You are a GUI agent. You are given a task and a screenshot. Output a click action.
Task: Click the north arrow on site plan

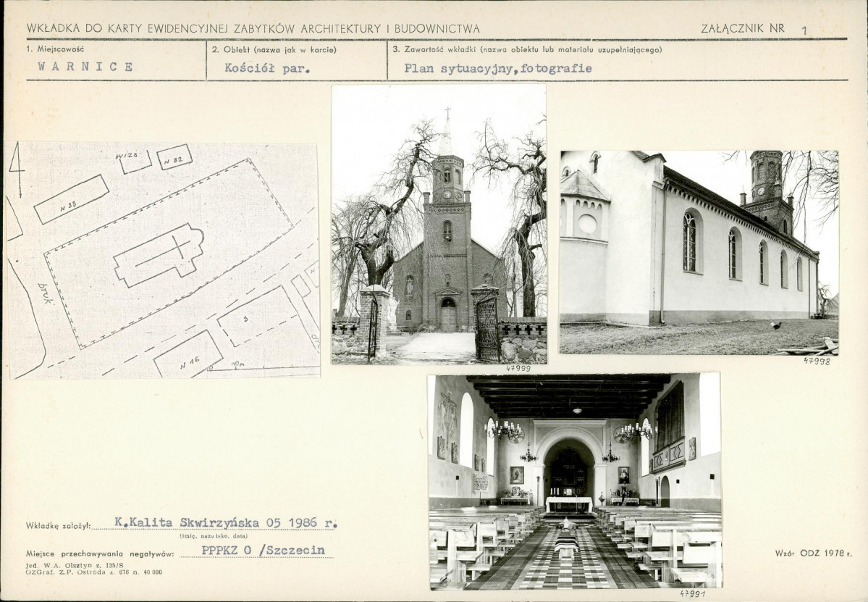coord(17,170)
